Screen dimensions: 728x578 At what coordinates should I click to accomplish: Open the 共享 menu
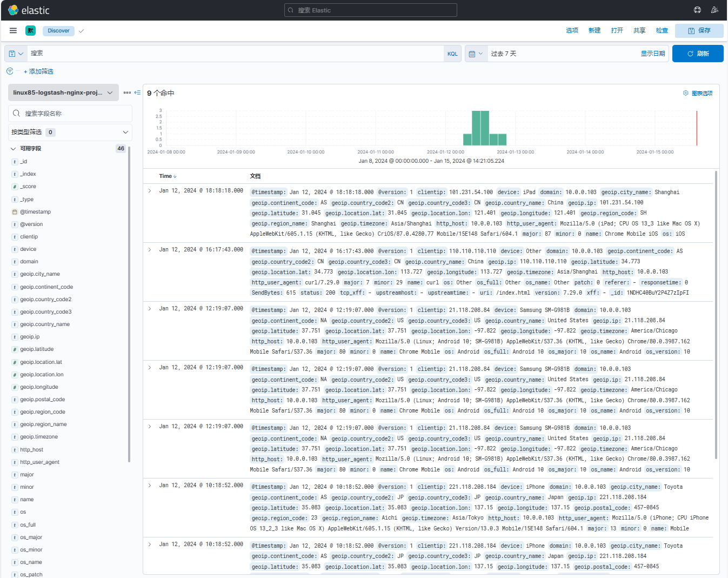tap(639, 31)
